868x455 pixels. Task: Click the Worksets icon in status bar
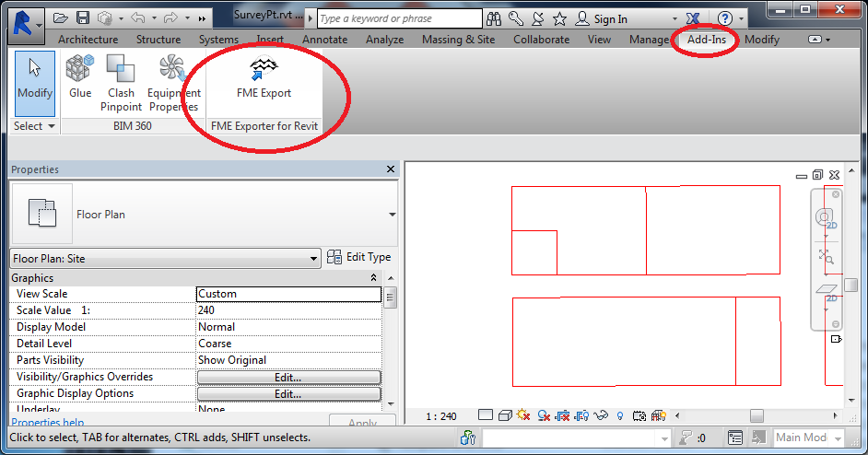coord(468,437)
